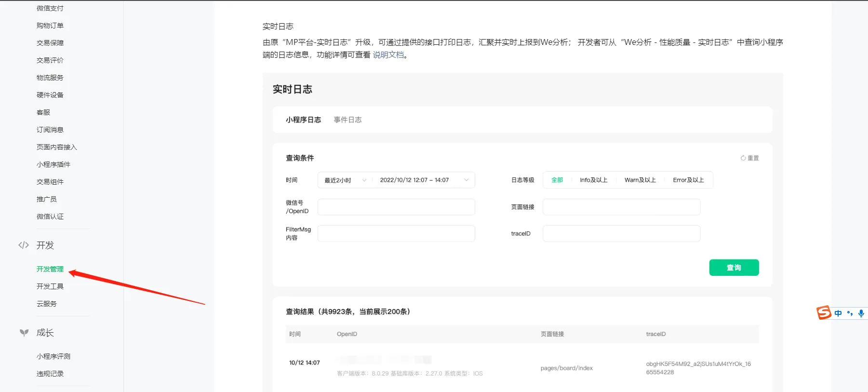Screen dimensions: 868x392
Task: Select Info及以上 log level
Action: 593,180
